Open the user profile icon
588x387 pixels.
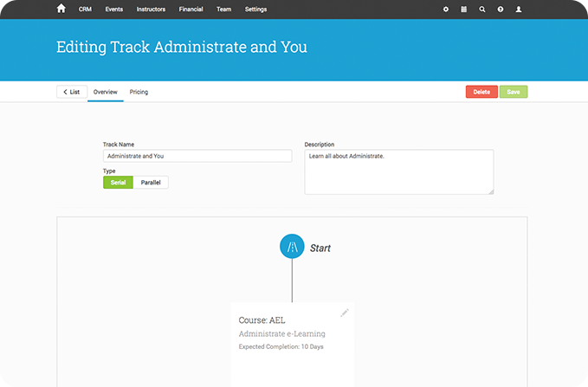pos(519,10)
